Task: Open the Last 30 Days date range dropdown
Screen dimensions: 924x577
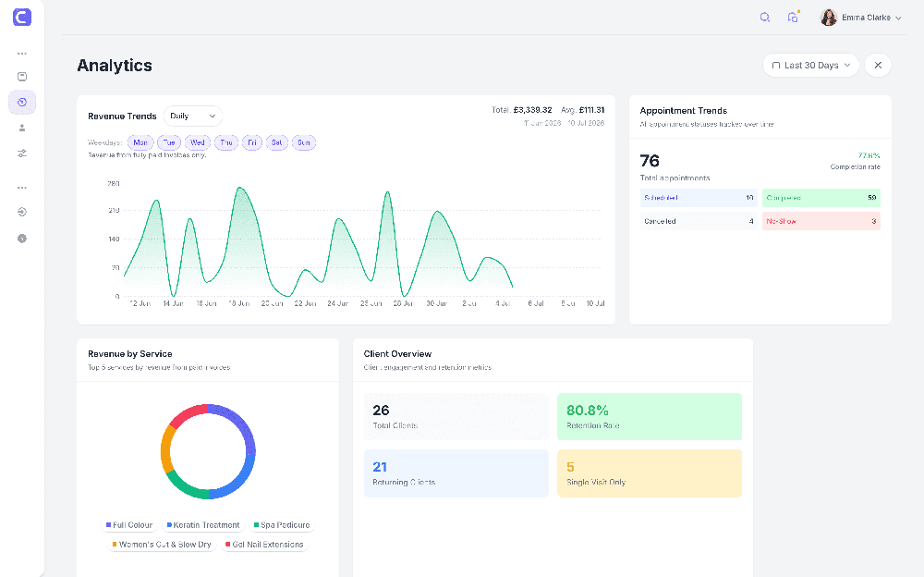Action: [x=811, y=65]
